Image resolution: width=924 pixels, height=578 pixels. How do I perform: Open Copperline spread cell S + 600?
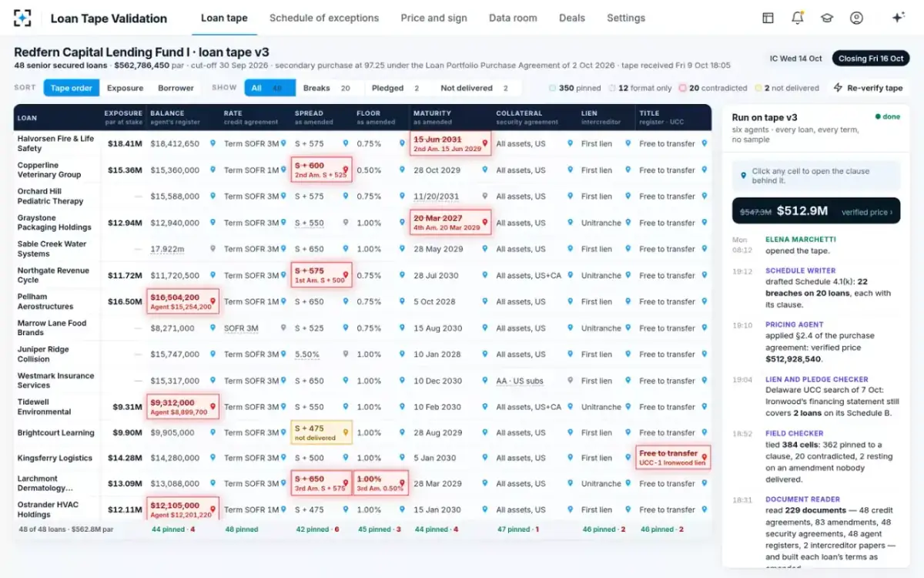[321, 170]
